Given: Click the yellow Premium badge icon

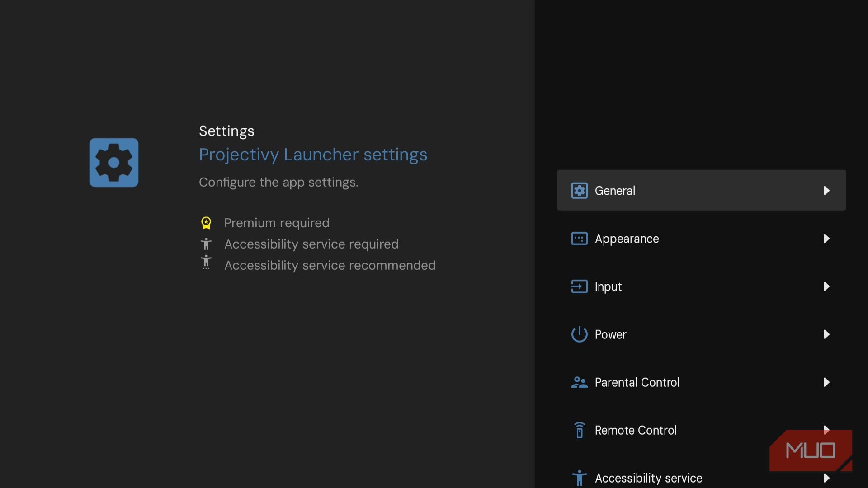Looking at the screenshot, I should (206, 223).
